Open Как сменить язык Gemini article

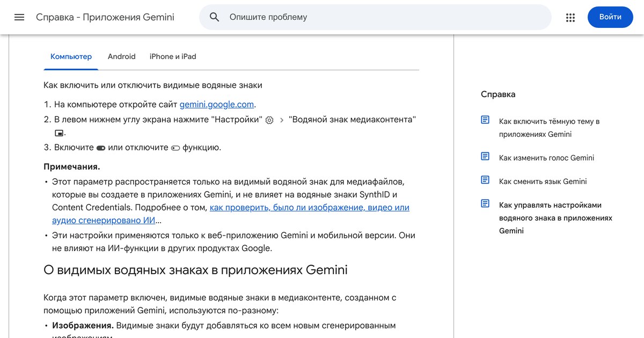pos(543,181)
